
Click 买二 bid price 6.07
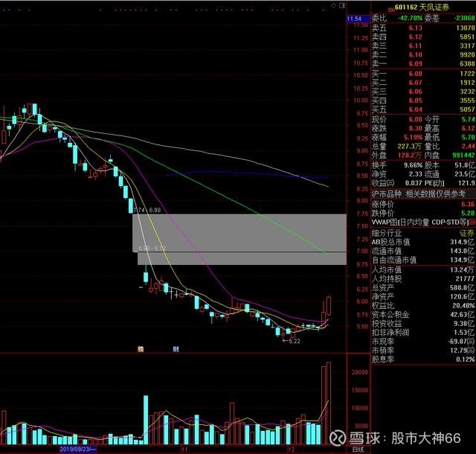click(x=415, y=83)
